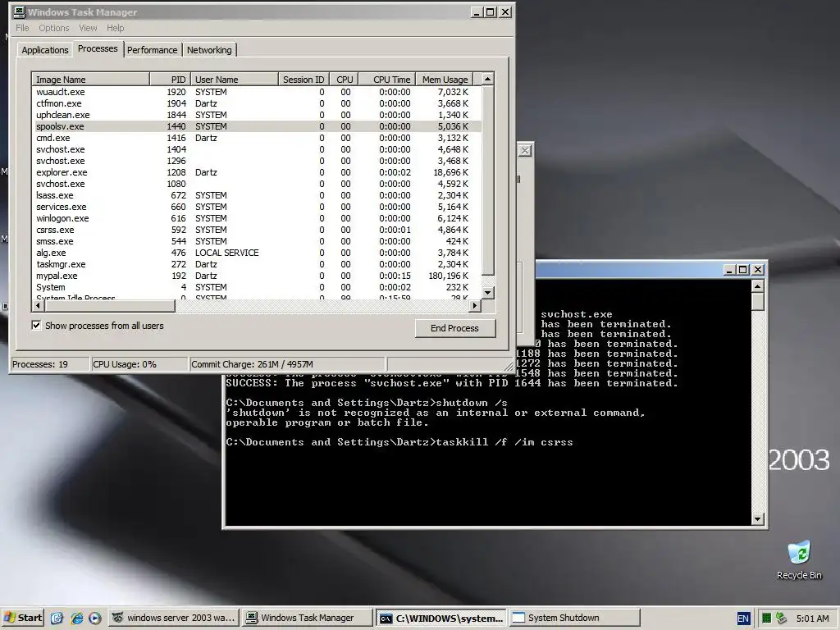Select the lsass.exe process row
840x630 pixels.
coord(257,195)
